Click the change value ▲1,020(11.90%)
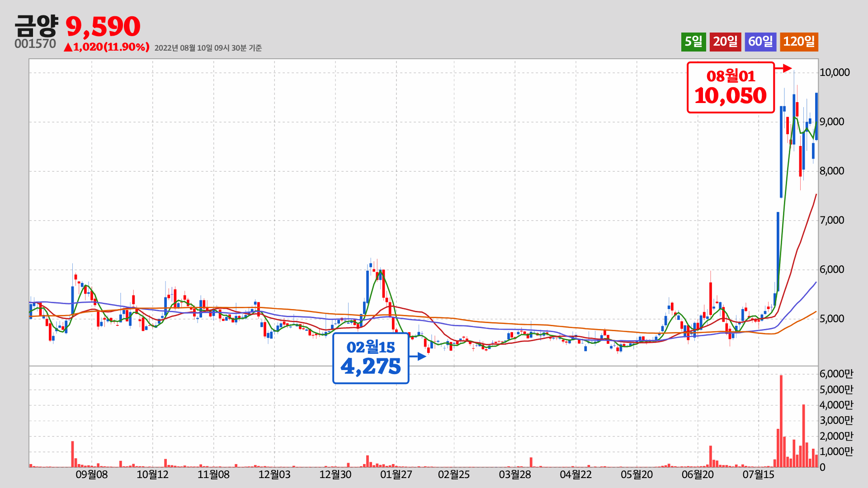 pyautogui.click(x=106, y=47)
